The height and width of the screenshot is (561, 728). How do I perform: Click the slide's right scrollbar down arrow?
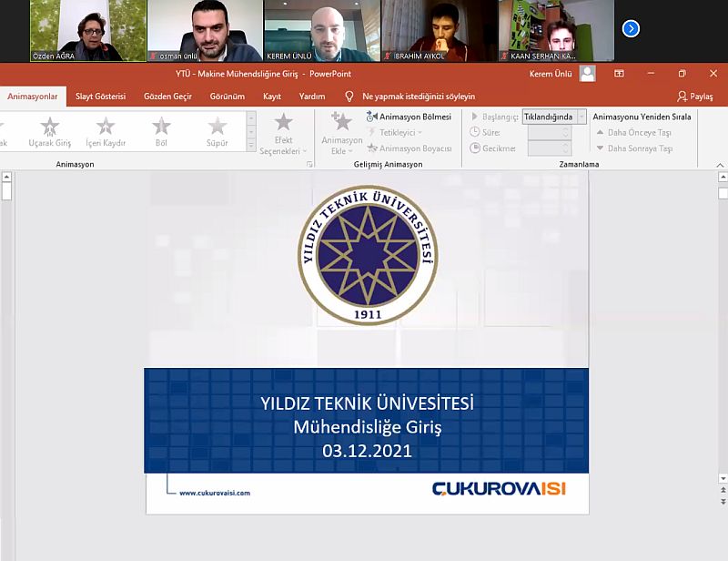coord(723,478)
